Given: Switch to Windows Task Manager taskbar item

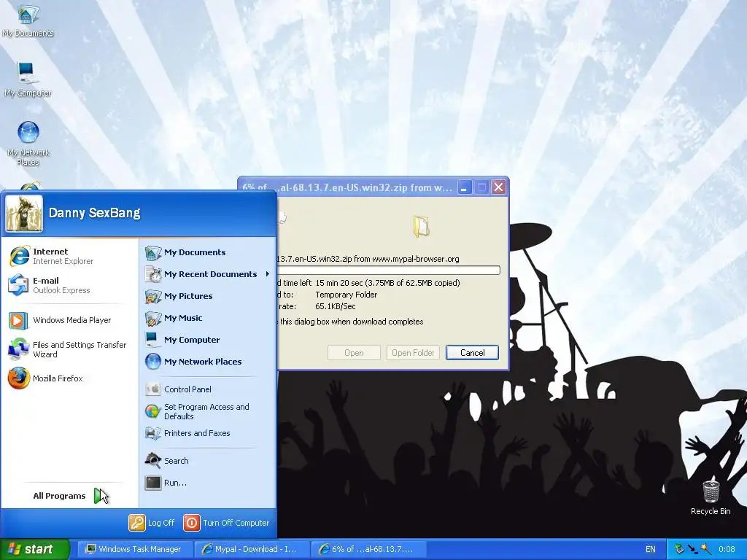Looking at the screenshot, I should pos(134,549).
